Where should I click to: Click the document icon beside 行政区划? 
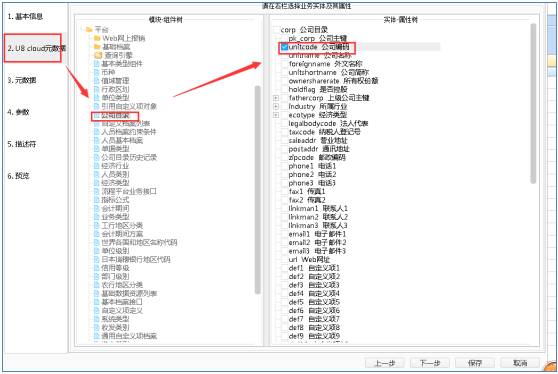96,89
